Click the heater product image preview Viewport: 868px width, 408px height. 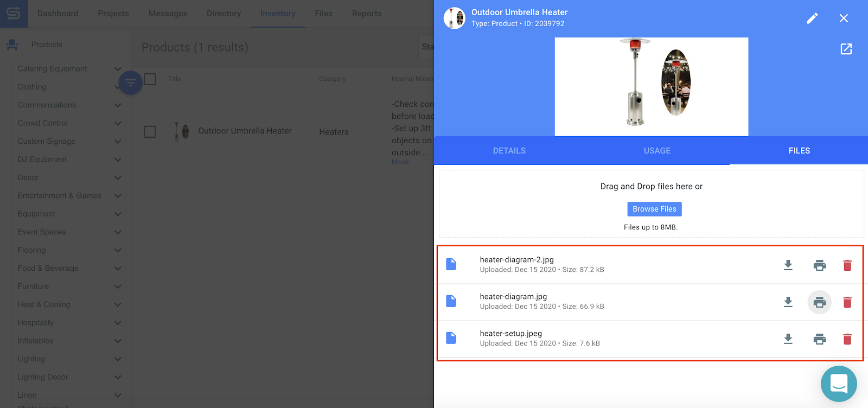(x=652, y=87)
